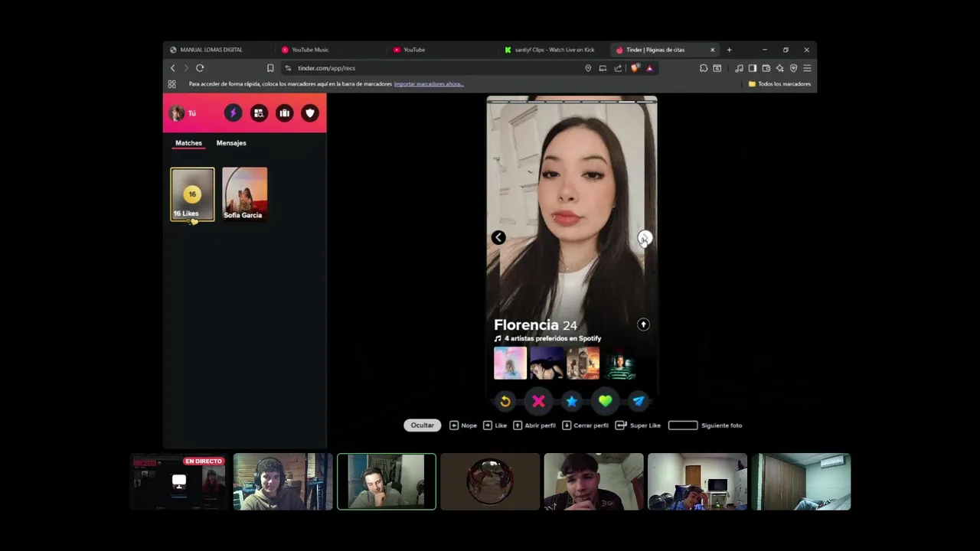Close the Tinder browser tab
Viewport: 980px width, 551px height.
[x=712, y=50]
